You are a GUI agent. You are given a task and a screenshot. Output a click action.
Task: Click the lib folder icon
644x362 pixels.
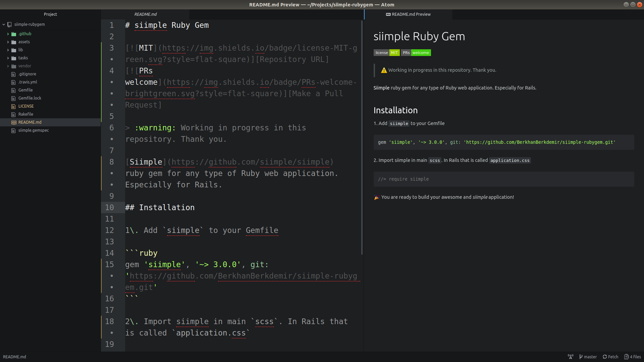click(14, 50)
